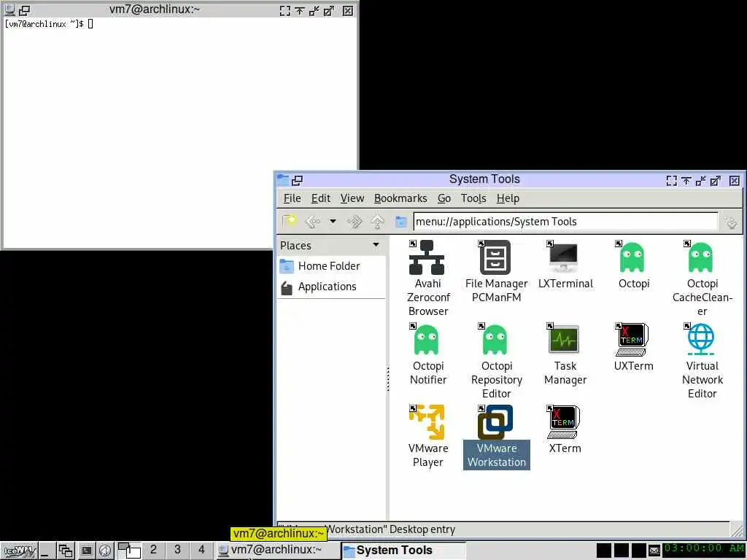Open terminal window menu icon in titlebar
This screenshot has height=560, width=747.
coord(9,9)
